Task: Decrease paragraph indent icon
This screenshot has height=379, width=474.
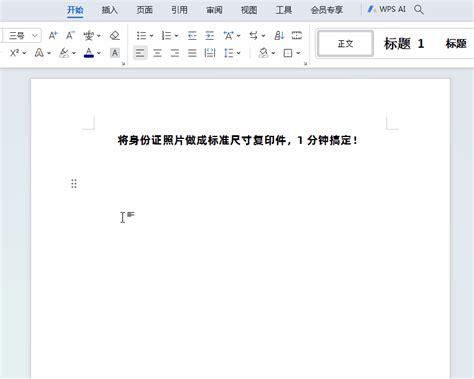Action: click(192, 35)
